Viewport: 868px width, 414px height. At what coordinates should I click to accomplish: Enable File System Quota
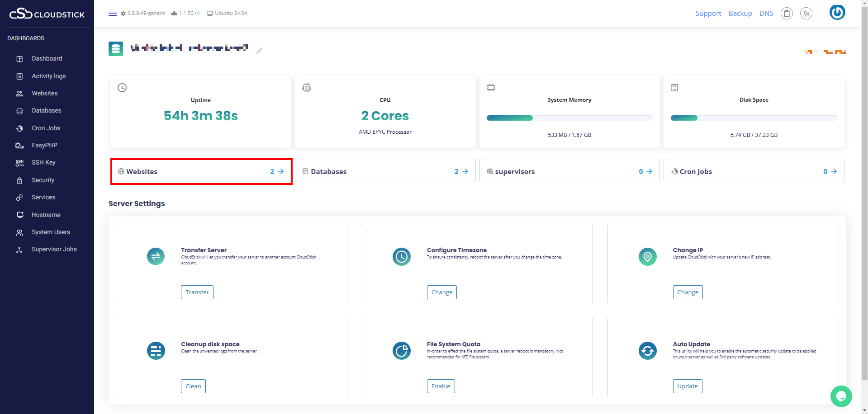pos(441,386)
